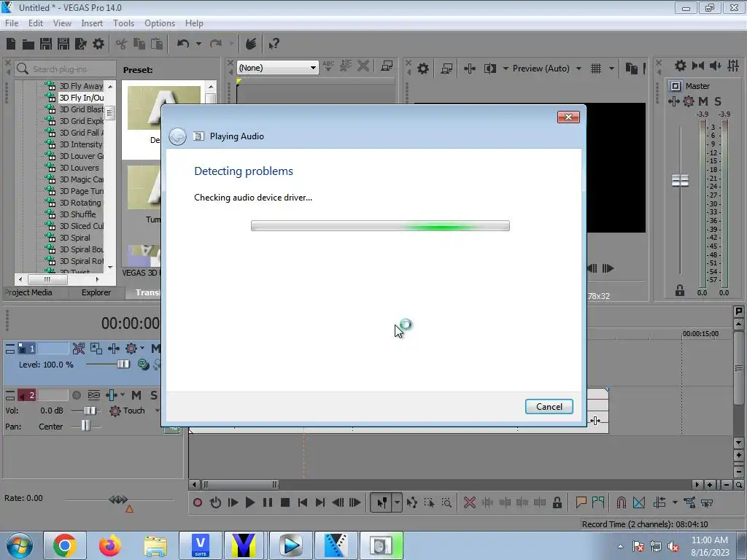This screenshot has height=560, width=747.
Task: Mute video track 1
Action: (x=155, y=349)
